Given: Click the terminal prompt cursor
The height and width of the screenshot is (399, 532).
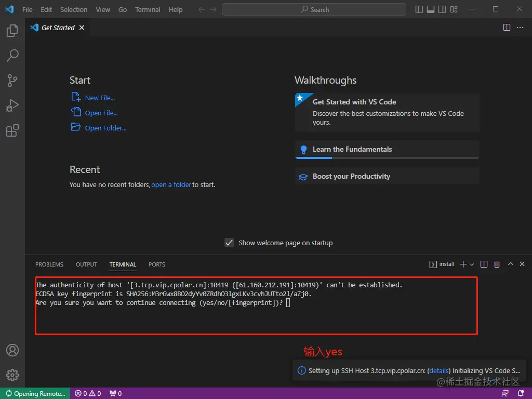Looking at the screenshot, I should tap(288, 303).
